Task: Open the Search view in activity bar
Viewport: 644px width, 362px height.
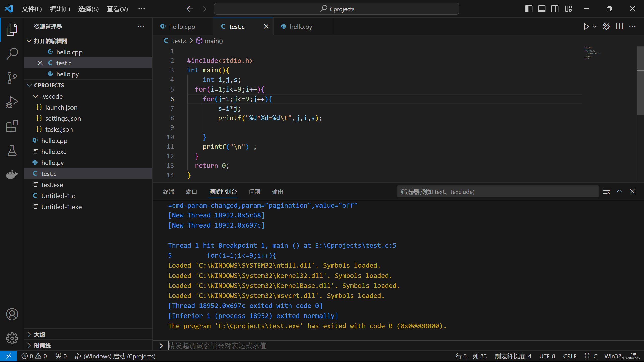Action: tap(12, 54)
